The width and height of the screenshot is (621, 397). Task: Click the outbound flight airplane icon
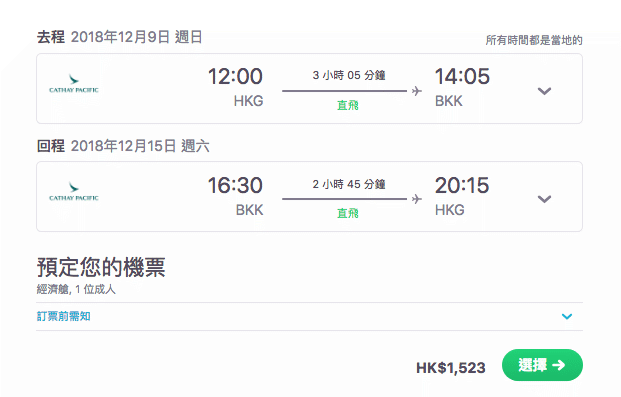[x=416, y=91]
